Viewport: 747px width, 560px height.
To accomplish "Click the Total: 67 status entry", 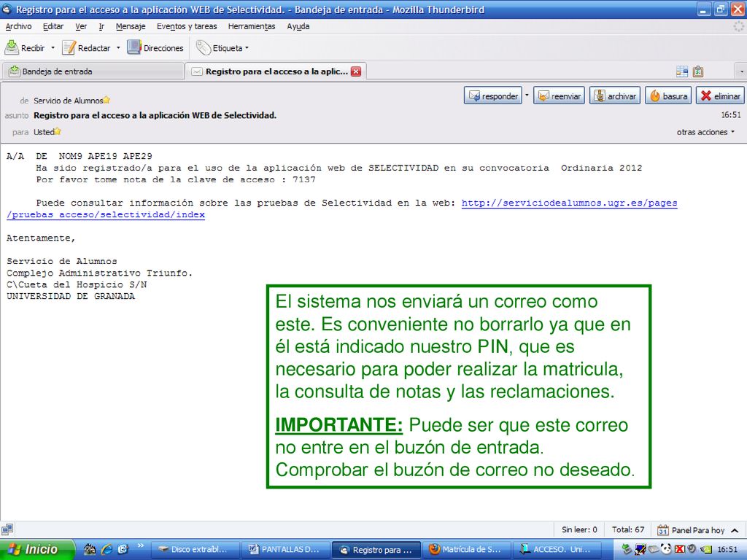I will [x=628, y=529].
